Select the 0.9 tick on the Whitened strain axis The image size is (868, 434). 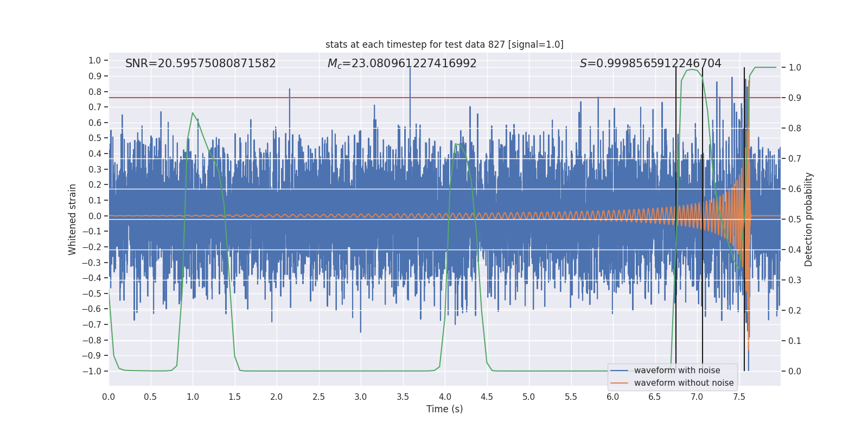click(x=95, y=76)
